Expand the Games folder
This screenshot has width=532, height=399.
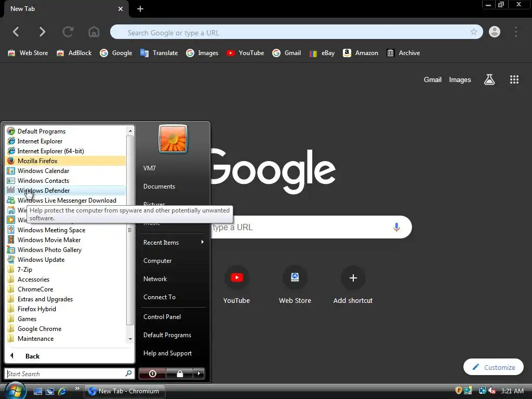pos(66,318)
